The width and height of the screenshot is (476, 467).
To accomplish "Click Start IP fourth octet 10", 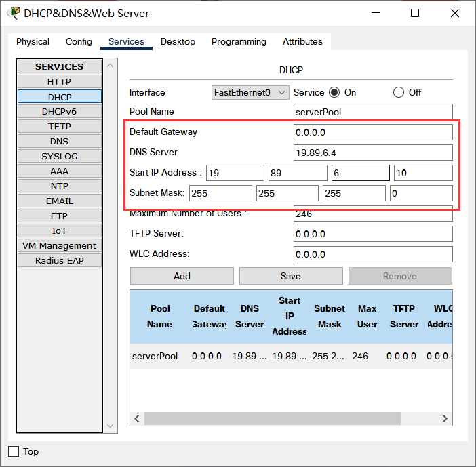I will click(x=423, y=173).
